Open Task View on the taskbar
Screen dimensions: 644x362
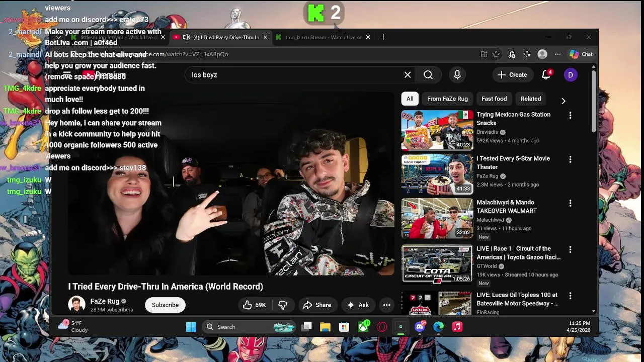pos(306,327)
